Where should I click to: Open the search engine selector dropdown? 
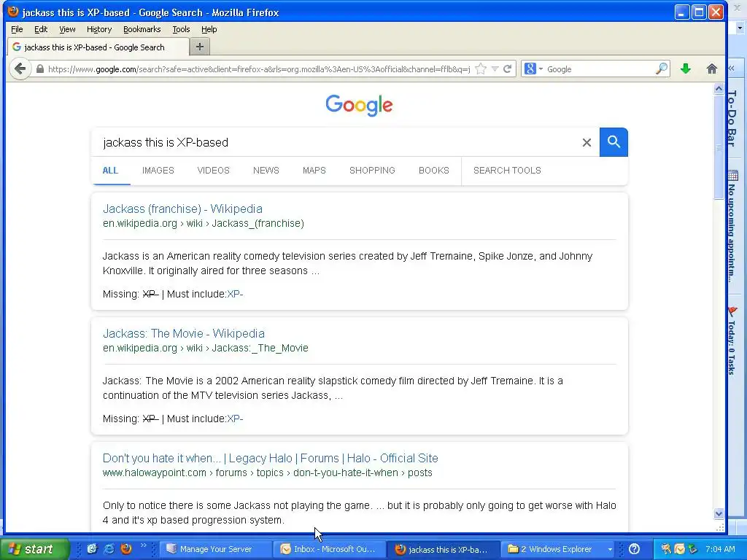point(533,69)
